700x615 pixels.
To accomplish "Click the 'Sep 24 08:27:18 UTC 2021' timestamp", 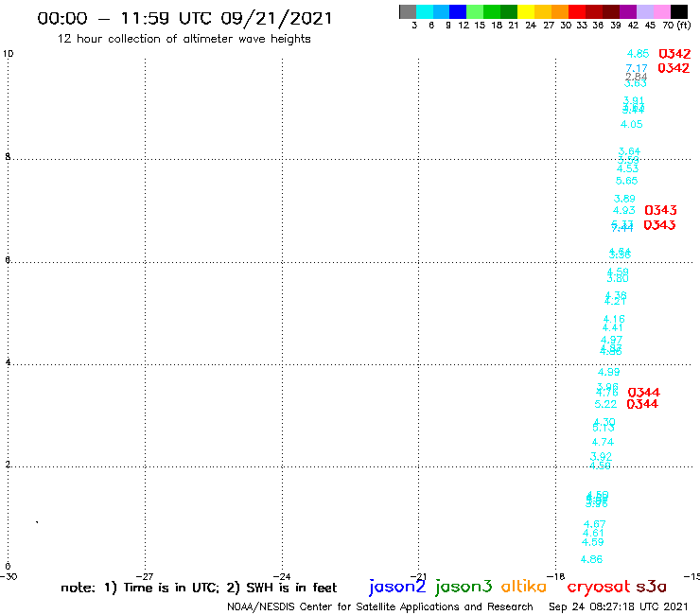I will click(619, 607).
